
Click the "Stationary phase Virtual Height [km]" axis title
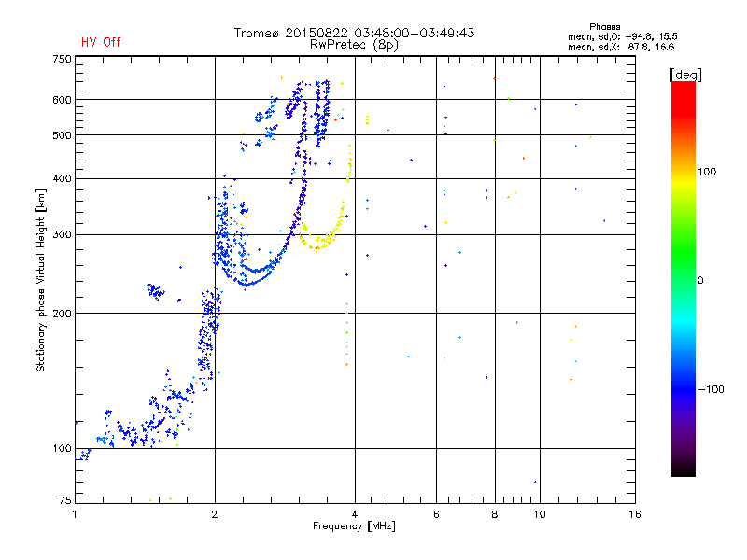[x=41, y=280]
